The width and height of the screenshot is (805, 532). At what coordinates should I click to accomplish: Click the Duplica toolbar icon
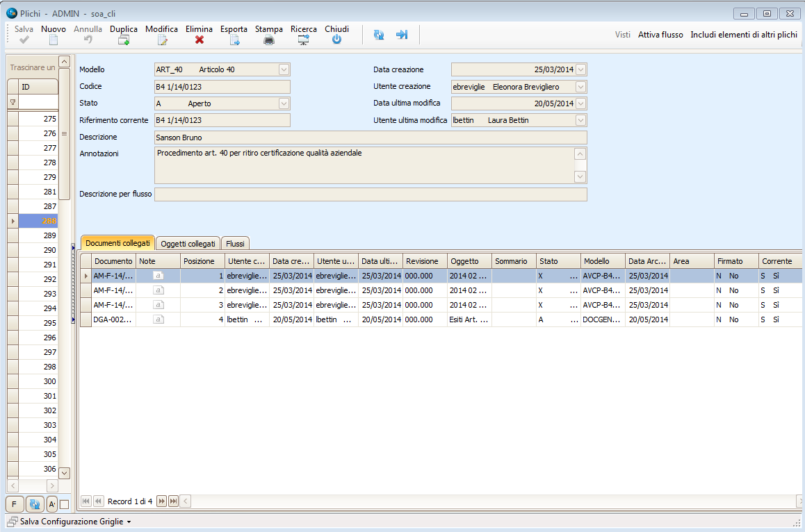(x=124, y=40)
